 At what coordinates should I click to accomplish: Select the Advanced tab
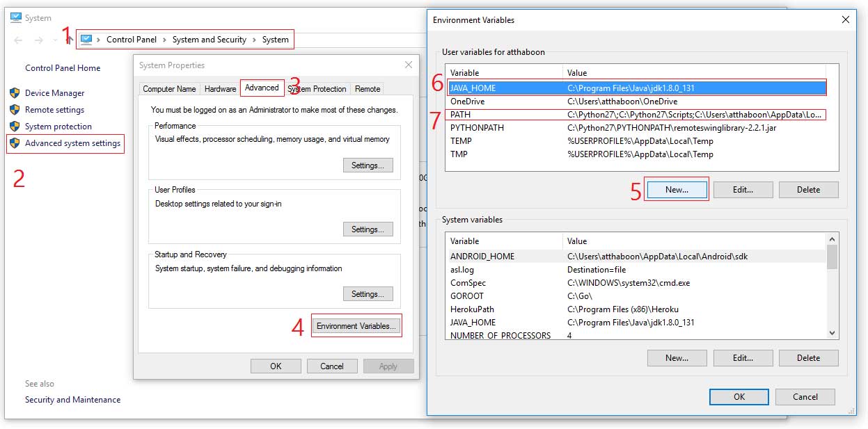pos(262,88)
